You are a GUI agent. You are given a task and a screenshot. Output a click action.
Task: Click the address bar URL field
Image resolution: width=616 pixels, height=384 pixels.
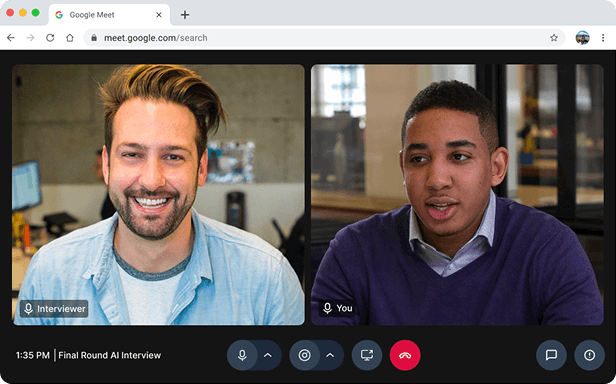click(324, 38)
